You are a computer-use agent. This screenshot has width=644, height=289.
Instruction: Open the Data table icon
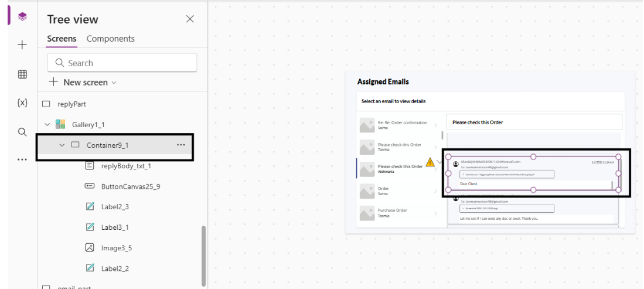[22, 74]
